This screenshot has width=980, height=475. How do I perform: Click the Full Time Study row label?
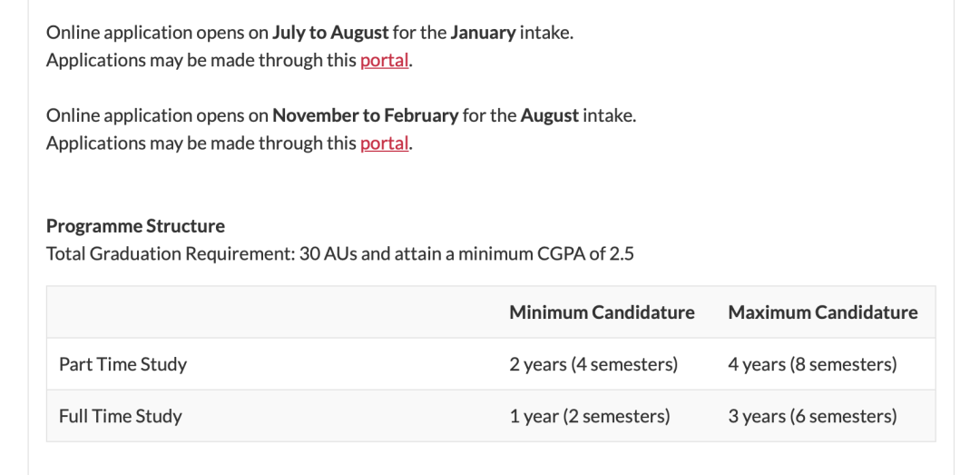tap(120, 416)
